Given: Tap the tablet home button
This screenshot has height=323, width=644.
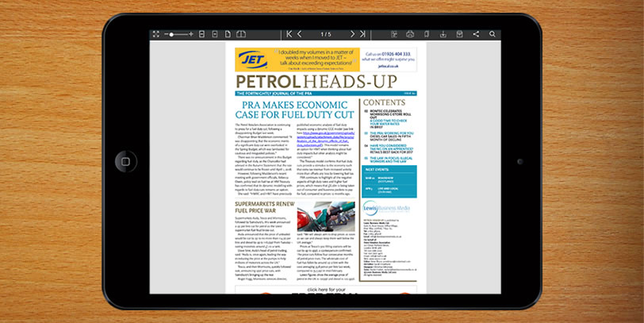Looking at the screenshot, I should [125, 162].
